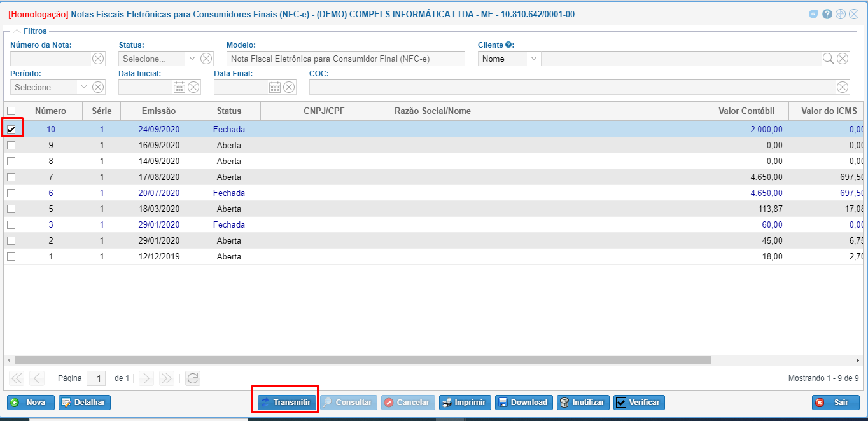Screen dimensions: 868x421
Task: Open the Cliente Nome search-type dropdown
Action: tap(533, 59)
